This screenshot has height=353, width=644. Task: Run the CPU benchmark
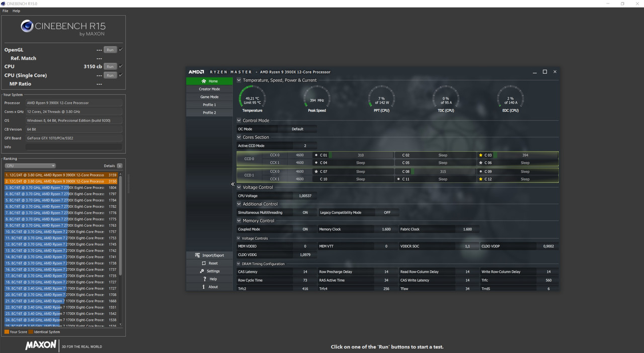tap(110, 66)
